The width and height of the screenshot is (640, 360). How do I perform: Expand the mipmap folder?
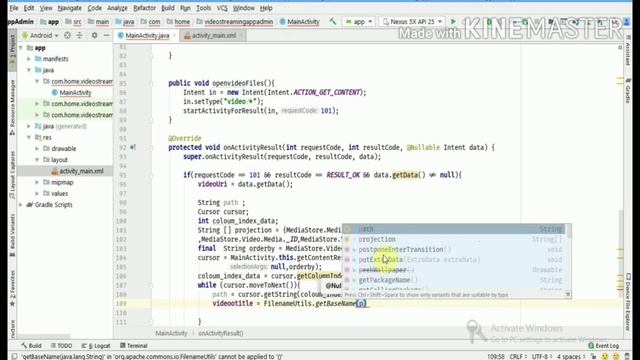[x=37, y=182]
